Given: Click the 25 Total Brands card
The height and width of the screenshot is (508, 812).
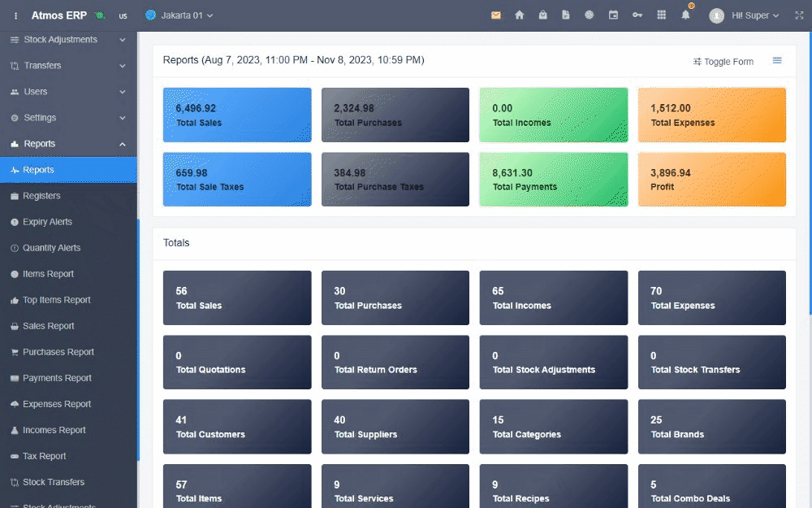Looking at the screenshot, I should (712, 427).
